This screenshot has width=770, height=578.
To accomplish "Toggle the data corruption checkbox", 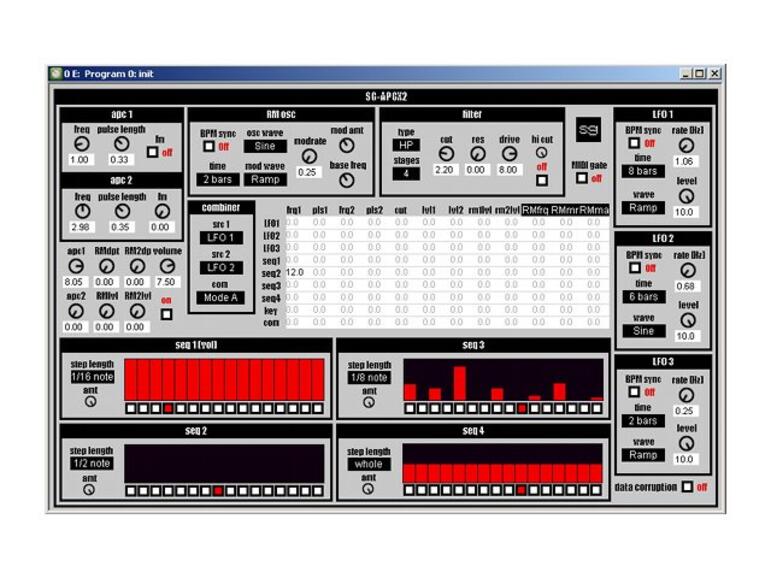I will click(688, 487).
